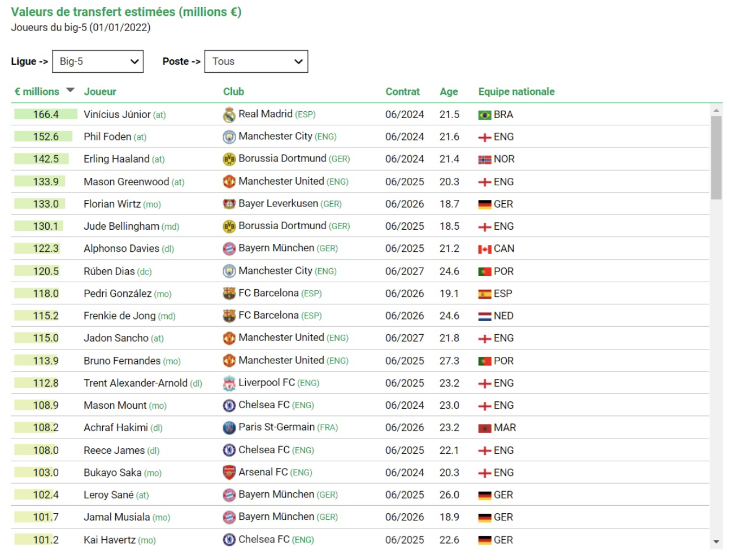Sort table by Joueur column header
Screen dimensions: 730x560
[100, 91]
